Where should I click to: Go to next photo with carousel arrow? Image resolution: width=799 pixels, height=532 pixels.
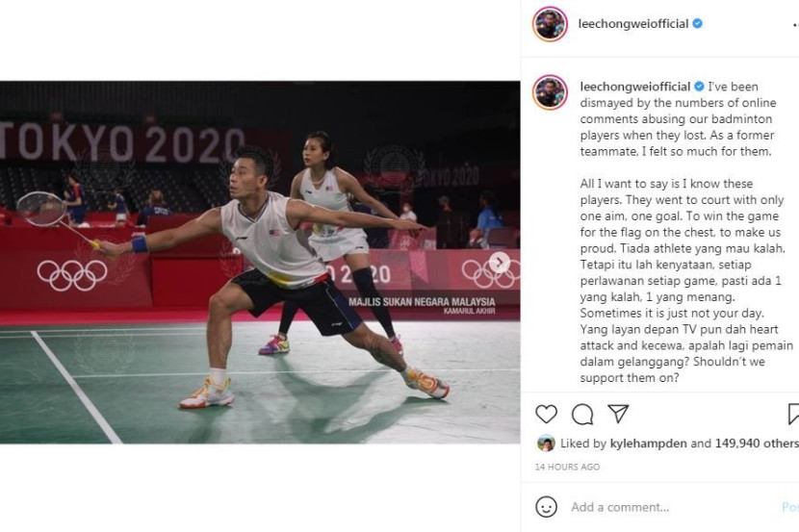pyautogui.click(x=500, y=263)
